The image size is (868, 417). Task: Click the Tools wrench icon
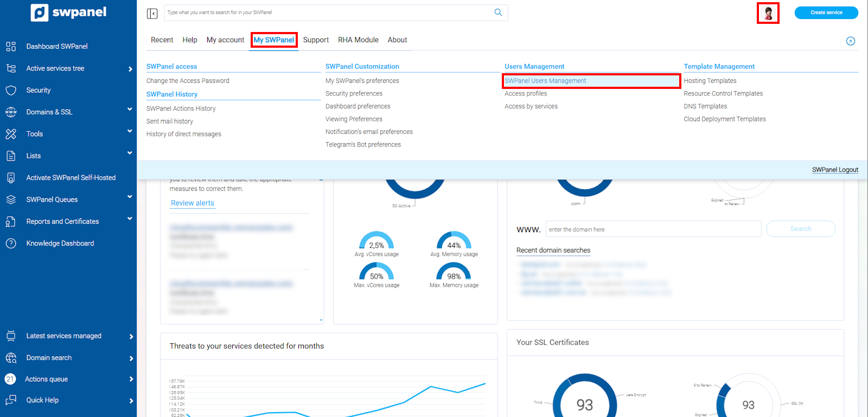tap(11, 134)
